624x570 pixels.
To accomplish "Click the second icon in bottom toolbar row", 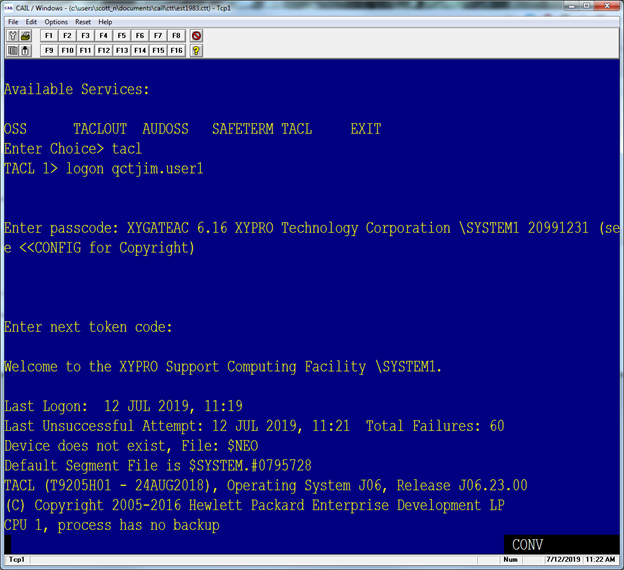I will 25,50.
